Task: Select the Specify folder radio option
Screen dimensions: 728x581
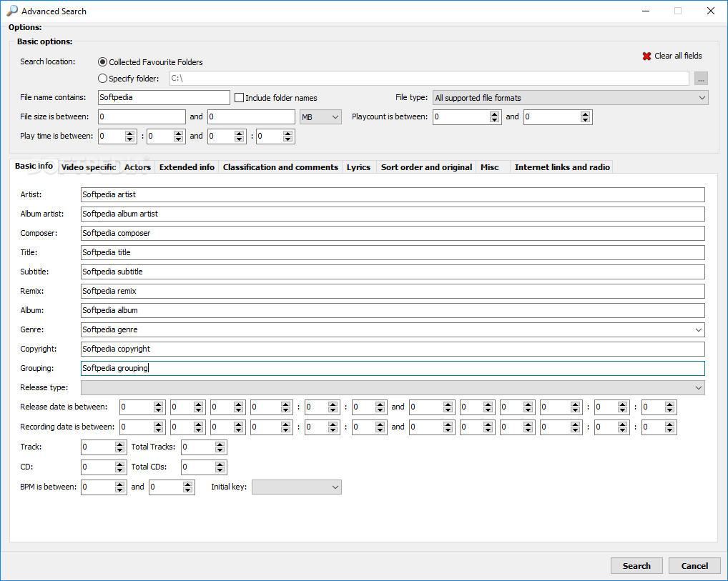Action: 103,79
